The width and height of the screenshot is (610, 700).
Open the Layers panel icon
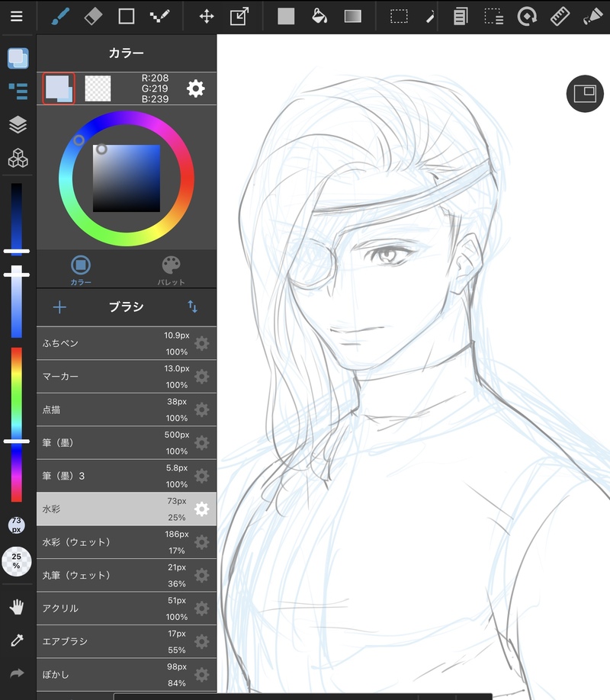(x=18, y=124)
